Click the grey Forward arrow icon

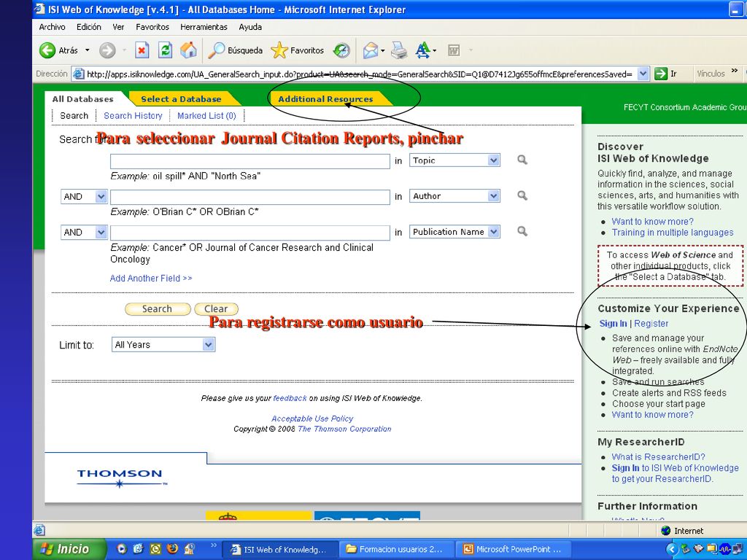(x=107, y=50)
